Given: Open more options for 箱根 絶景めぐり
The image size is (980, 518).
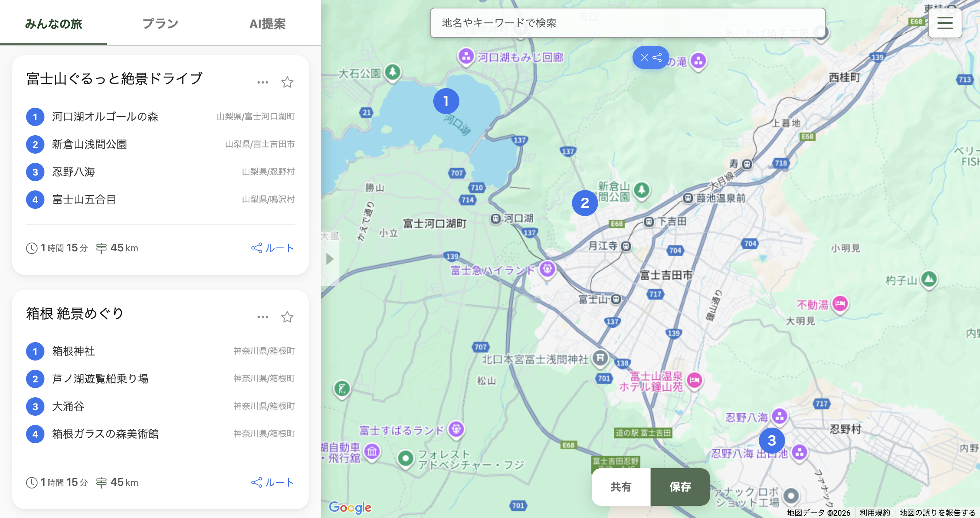Looking at the screenshot, I should click(262, 316).
